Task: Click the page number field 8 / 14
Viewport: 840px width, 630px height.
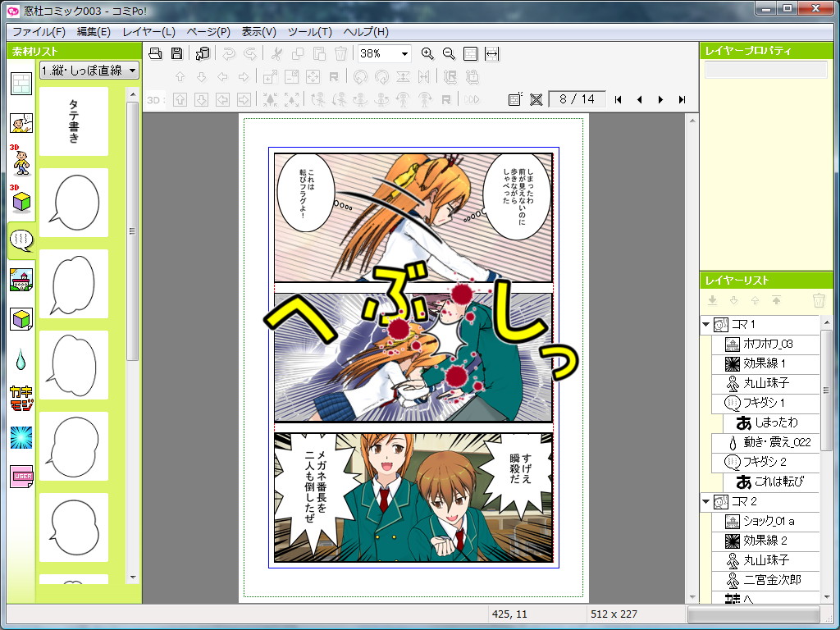Action: tap(577, 99)
